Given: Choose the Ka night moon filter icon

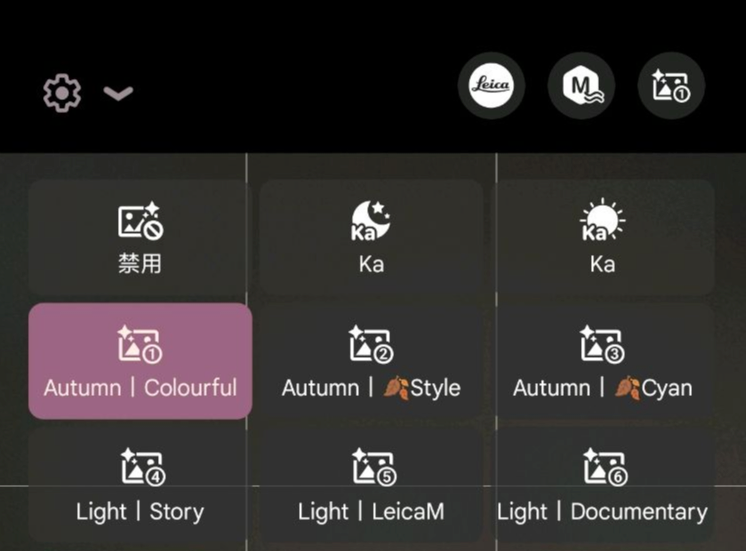Looking at the screenshot, I should pyautogui.click(x=371, y=220).
